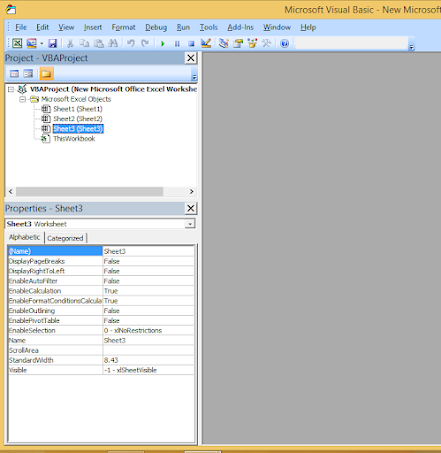
Task: Select Sheet1 (Sheet1) in the project tree
Action: coord(78,109)
